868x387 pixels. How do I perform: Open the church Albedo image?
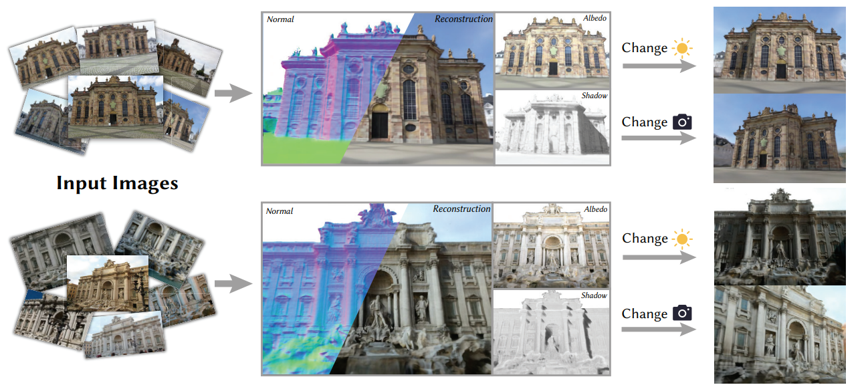[x=552, y=50]
